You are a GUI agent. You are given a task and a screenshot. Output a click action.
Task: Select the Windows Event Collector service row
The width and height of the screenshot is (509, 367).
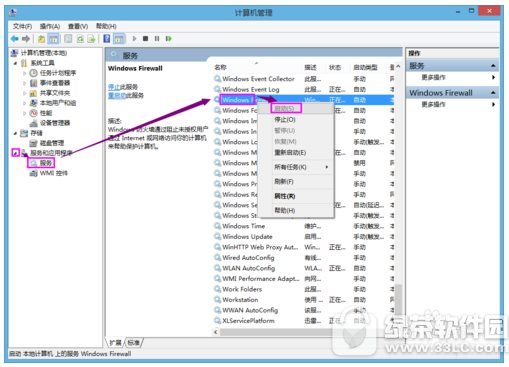(304, 79)
